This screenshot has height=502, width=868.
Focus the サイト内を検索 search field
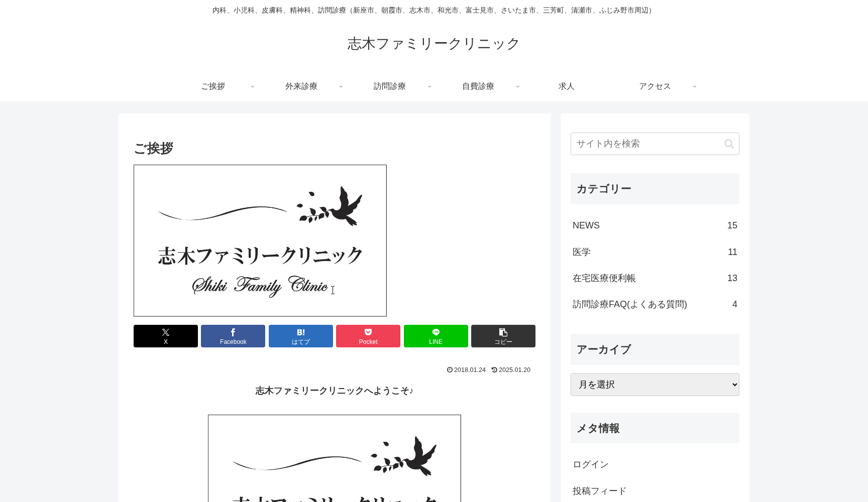(643, 144)
